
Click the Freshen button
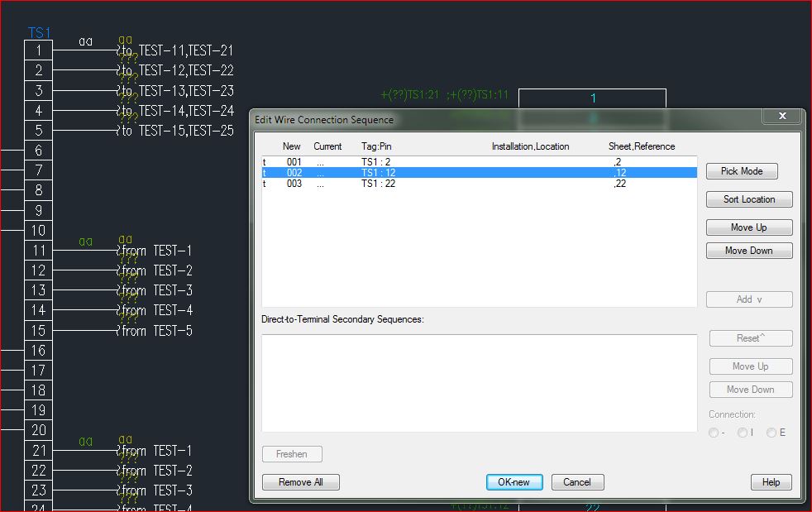(x=292, y=454)
